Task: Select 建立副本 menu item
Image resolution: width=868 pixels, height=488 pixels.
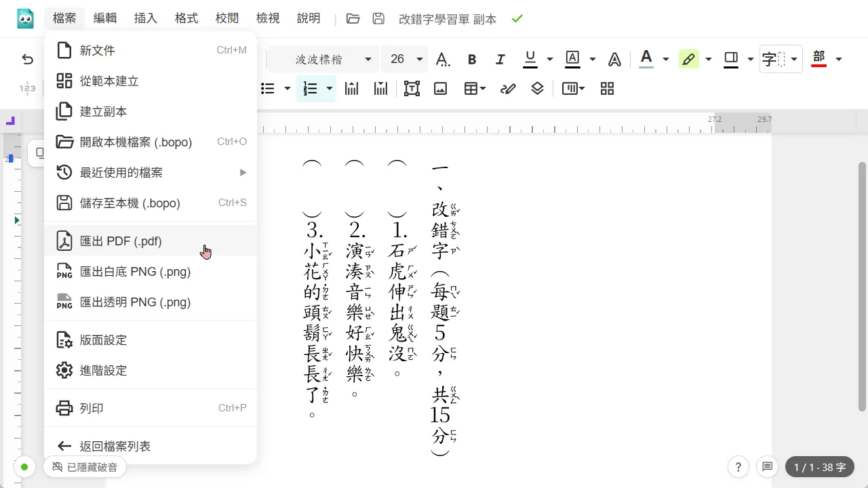Action: pyautogui.click(x=151, y=112)
